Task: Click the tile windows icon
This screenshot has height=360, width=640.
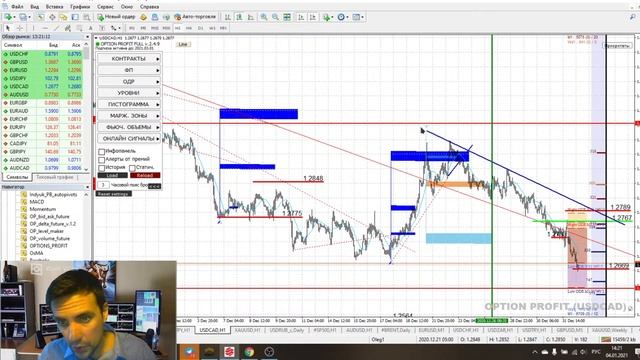Action: pyautogui.click(x=287, y=17)
